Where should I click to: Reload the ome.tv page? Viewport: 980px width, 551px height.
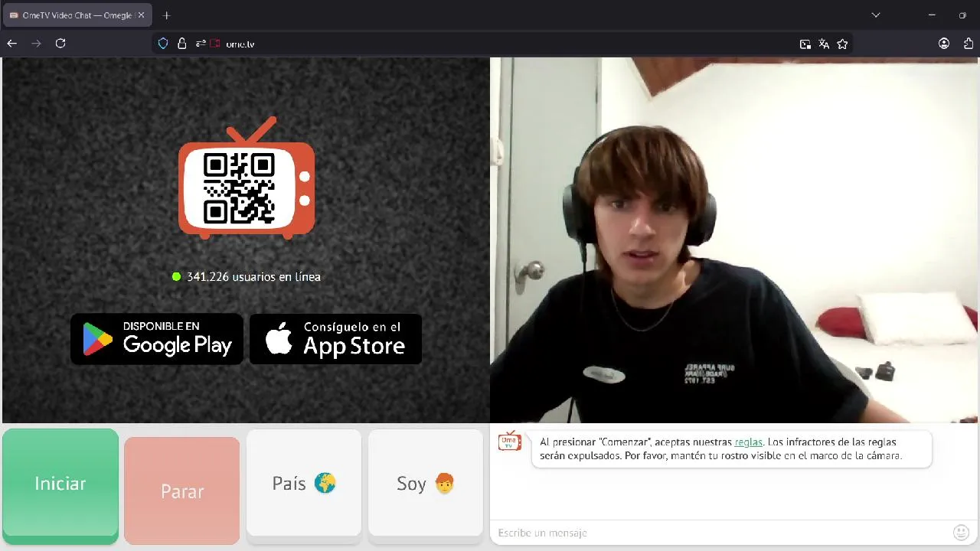click(60, 44)
